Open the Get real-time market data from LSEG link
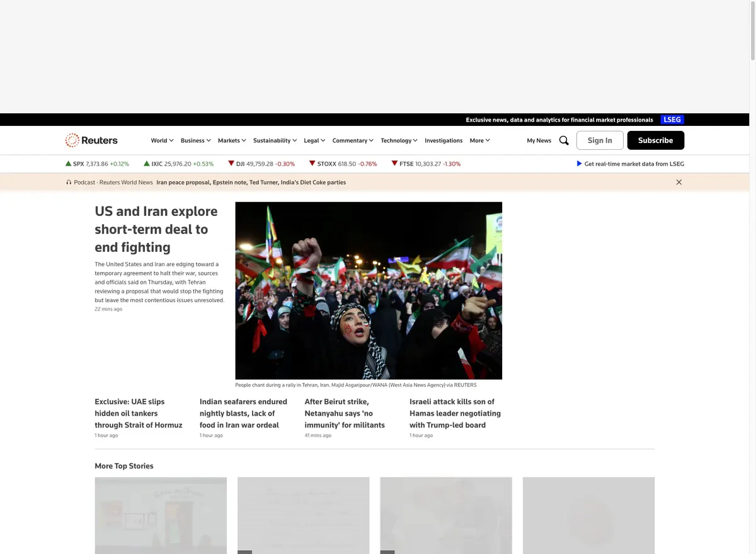This screenshot has height=554, width=756. [631, 164]
